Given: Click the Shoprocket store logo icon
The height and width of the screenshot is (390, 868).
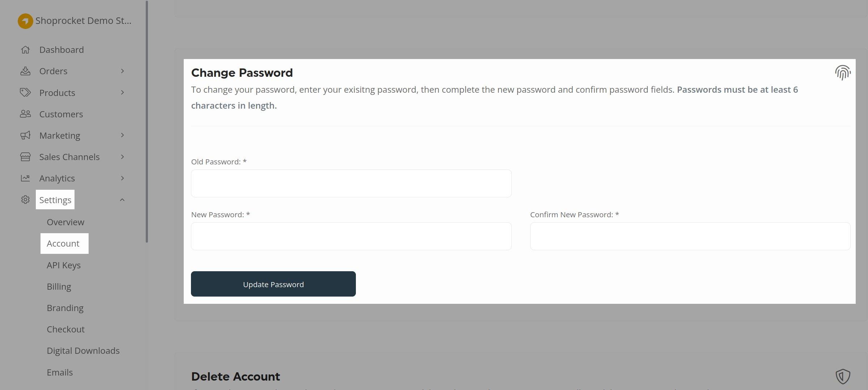Looking at the screenshot, I should tap(25, 21).
